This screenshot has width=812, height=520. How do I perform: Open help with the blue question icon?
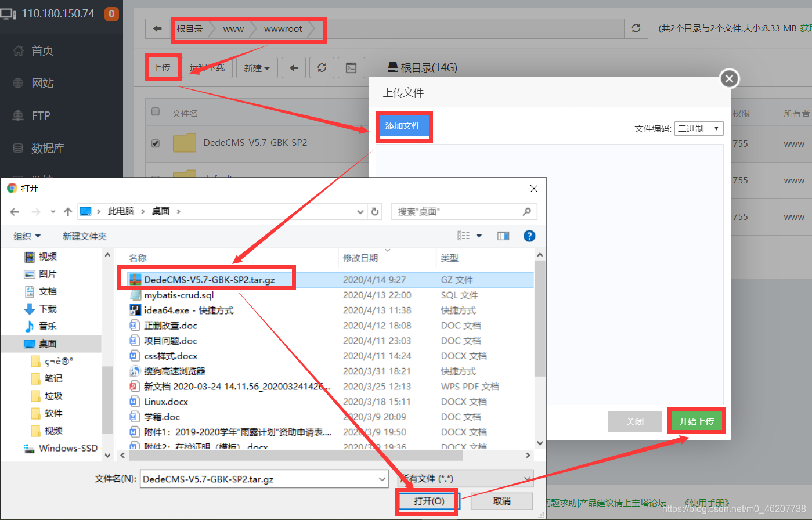529,236
